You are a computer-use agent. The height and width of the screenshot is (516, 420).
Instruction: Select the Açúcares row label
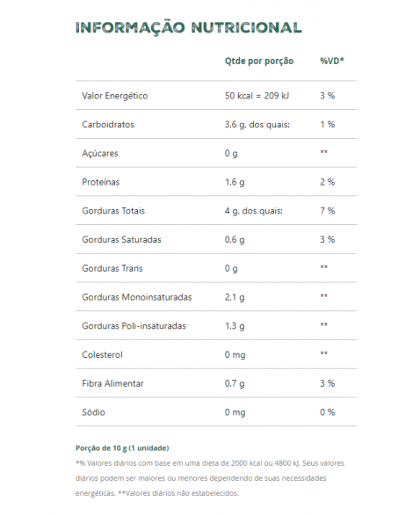tap(99, 153)
